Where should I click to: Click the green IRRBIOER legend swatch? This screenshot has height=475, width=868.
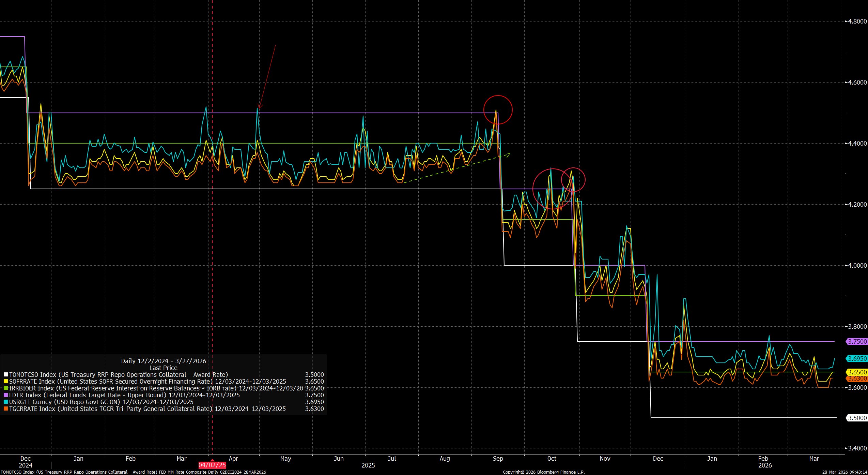(x=5, y=388)
